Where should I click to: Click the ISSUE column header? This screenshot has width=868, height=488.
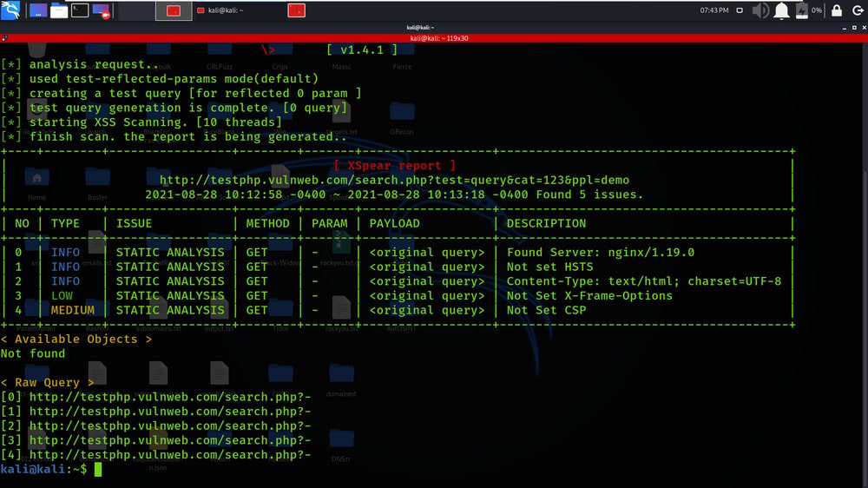point(134,223)
